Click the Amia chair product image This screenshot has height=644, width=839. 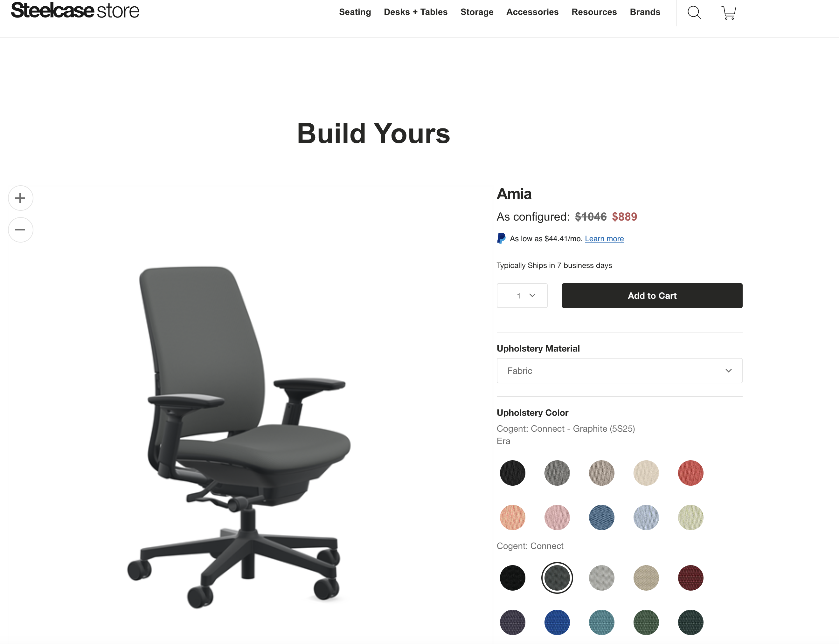coord(239,437)
